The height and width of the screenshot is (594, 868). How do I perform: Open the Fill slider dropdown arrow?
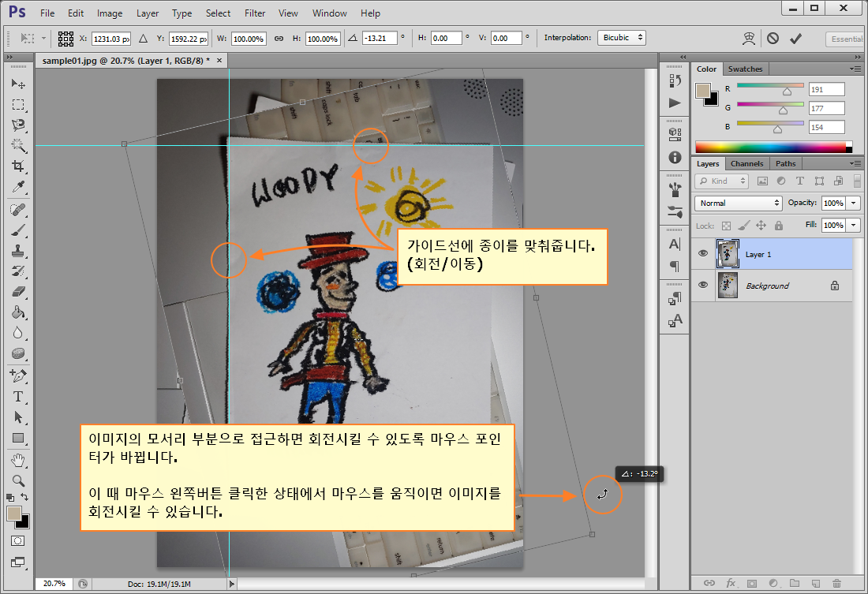[854, 226]
